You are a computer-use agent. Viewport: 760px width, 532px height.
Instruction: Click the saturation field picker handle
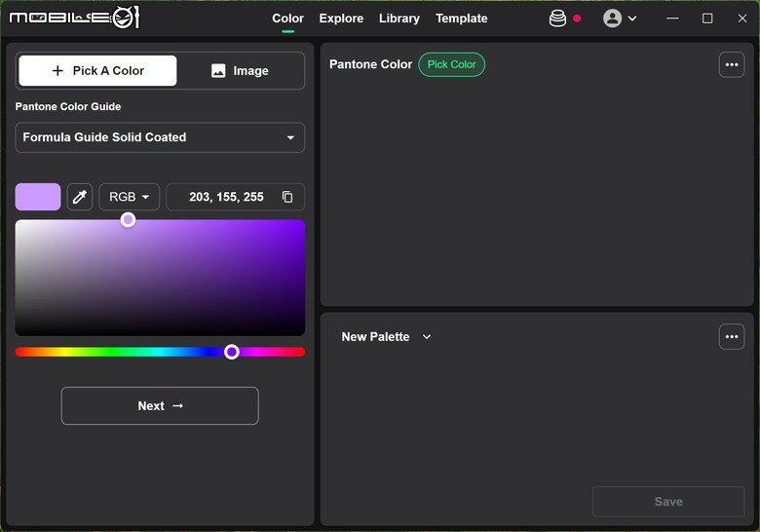pyautogui.click(x=128, y=220)
